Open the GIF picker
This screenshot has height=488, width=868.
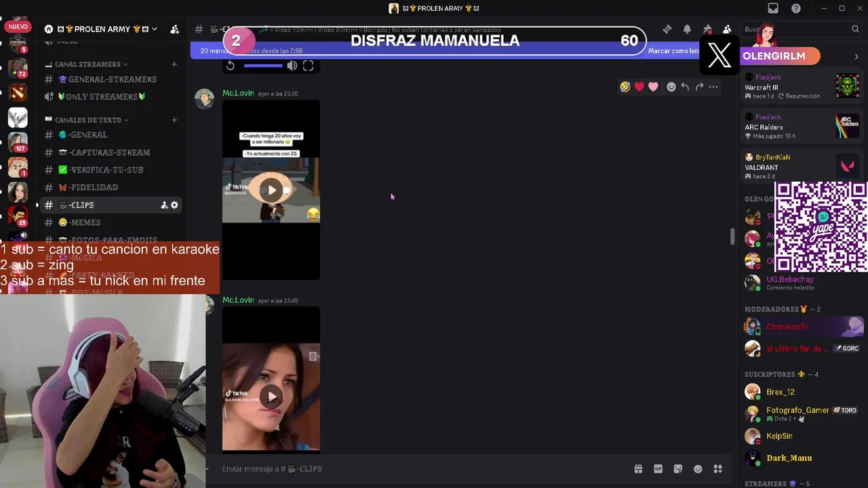[x=658, y=469]
